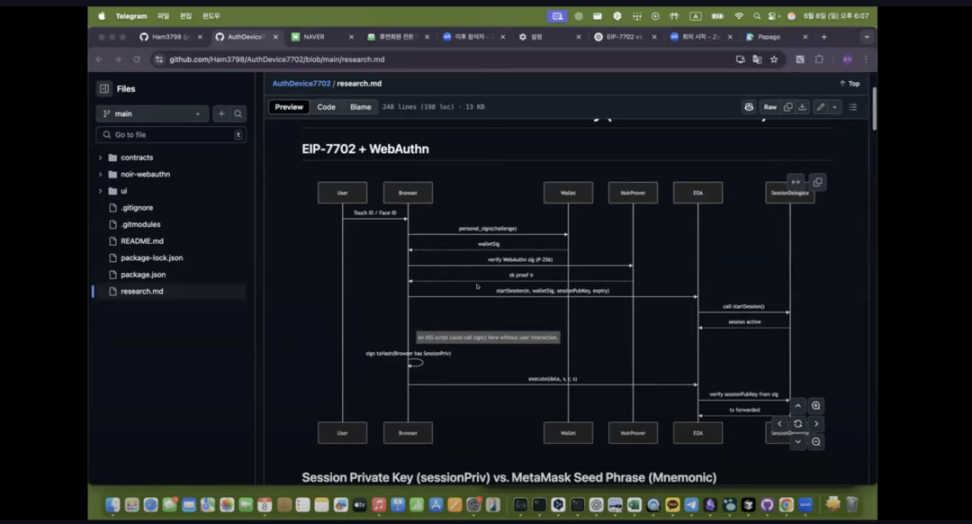Zoom out of the diagram
Image resolution: width=972 pixels, height=524 pixels.
pos(816,442)
